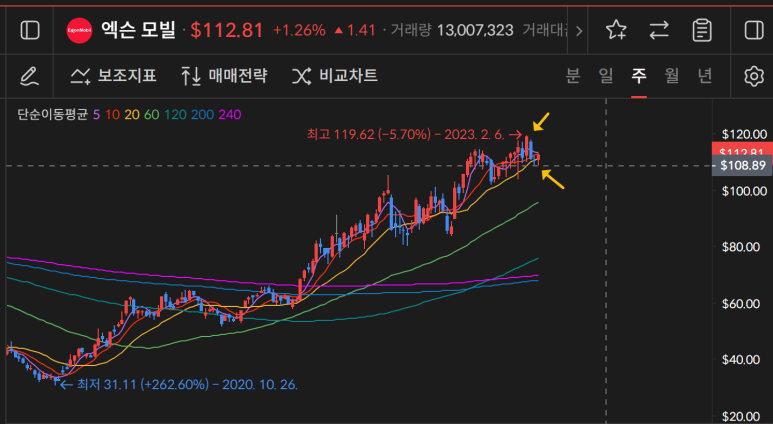Toggle the right sidebar panel icon
773x424 pixels.
pyautogui.click(x=753, y=31)
